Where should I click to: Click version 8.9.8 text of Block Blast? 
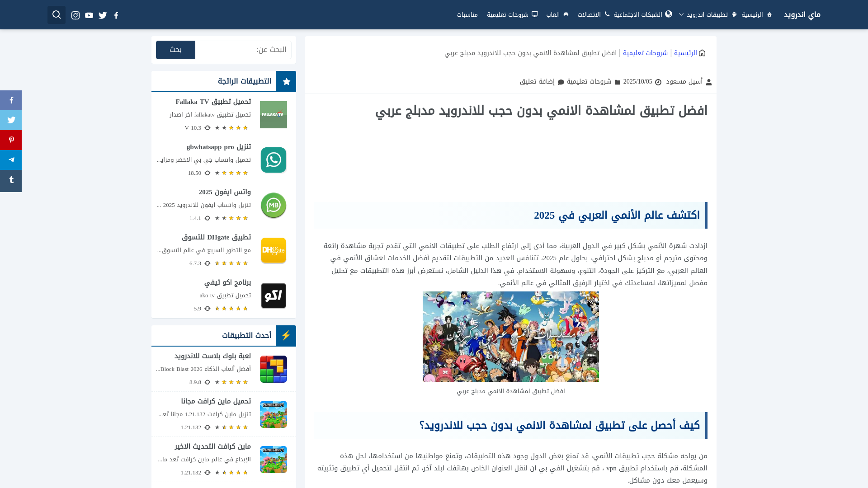(195, 382)
